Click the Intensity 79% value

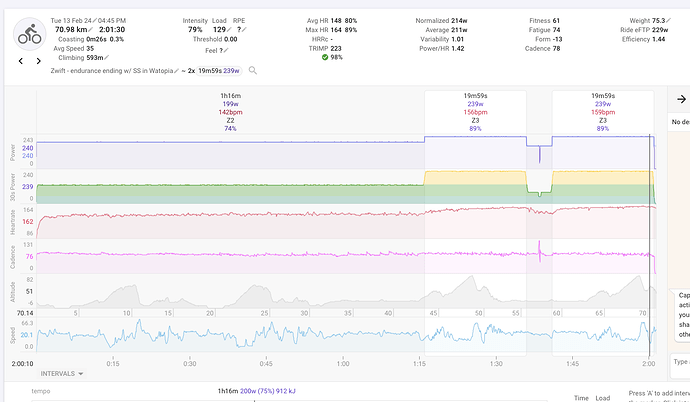click(x=195, y=30)
